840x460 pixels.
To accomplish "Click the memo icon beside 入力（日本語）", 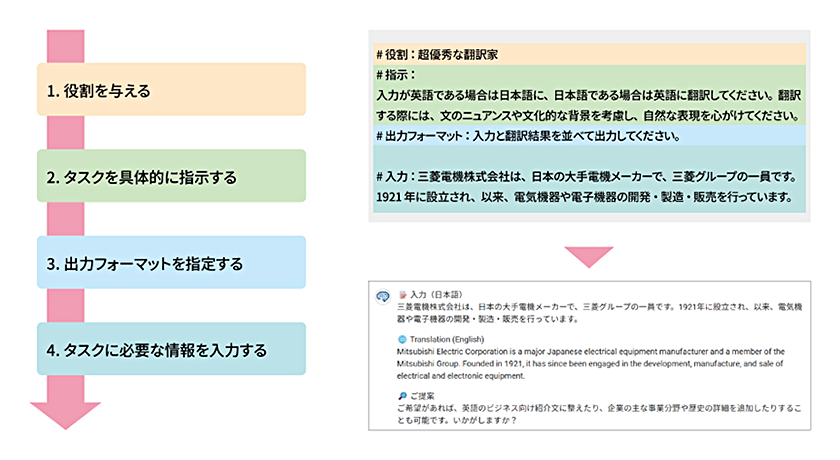I will (402, 295).
